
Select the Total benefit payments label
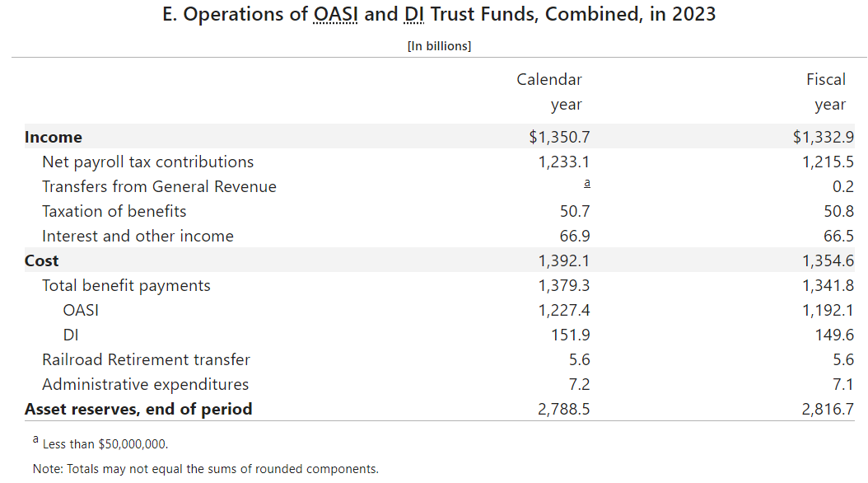126,285
